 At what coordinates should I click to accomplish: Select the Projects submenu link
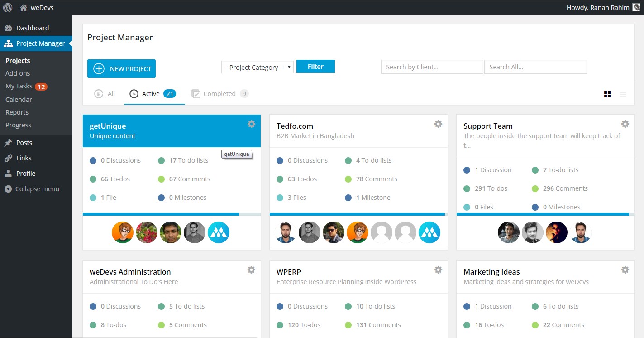(x=18, y=61)
